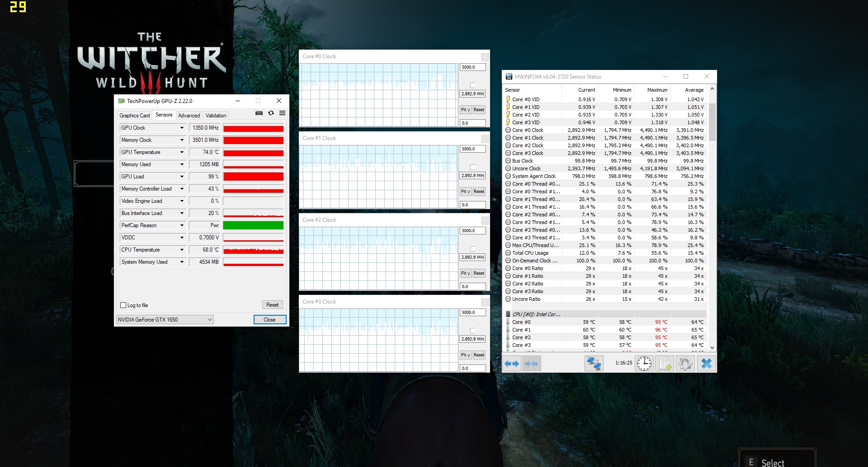Click 5000.0 max field on Core #0 graph

(472, 67)
